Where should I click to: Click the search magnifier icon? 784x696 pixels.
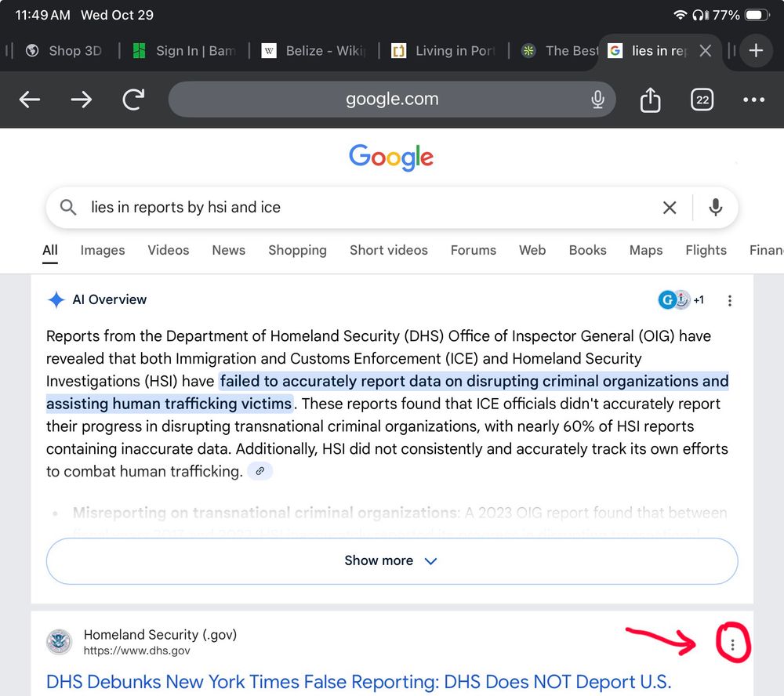(x=68, y=207)
